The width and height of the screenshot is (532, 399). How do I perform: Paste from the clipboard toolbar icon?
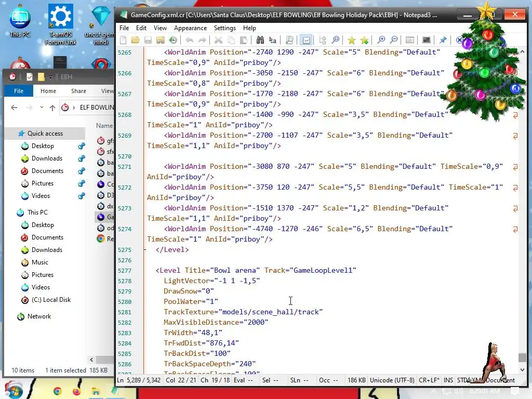tap(243, 41)
